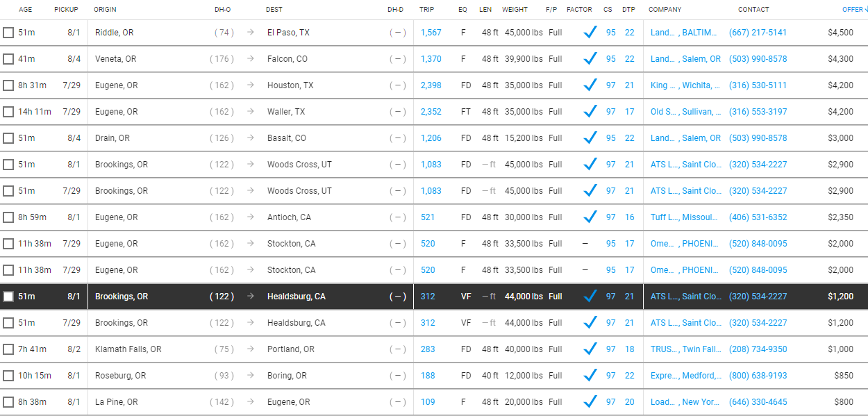Sort by the AGE column header
This screenshot has height=416, width=868.
26,10
